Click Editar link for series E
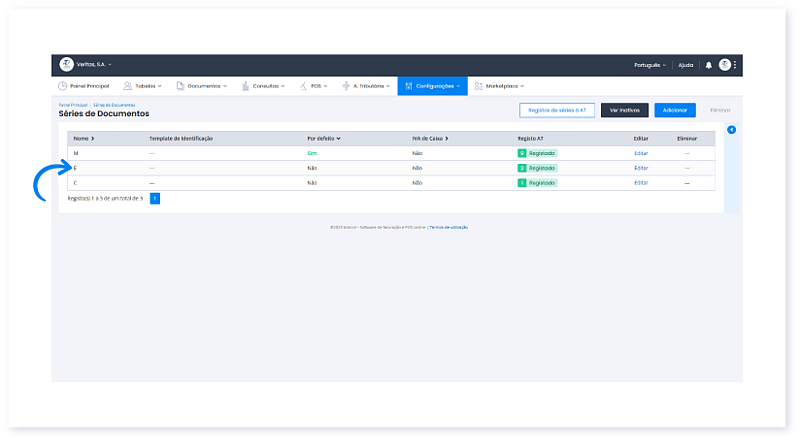This screenshot has width=800, height=442. pos(641,168)
